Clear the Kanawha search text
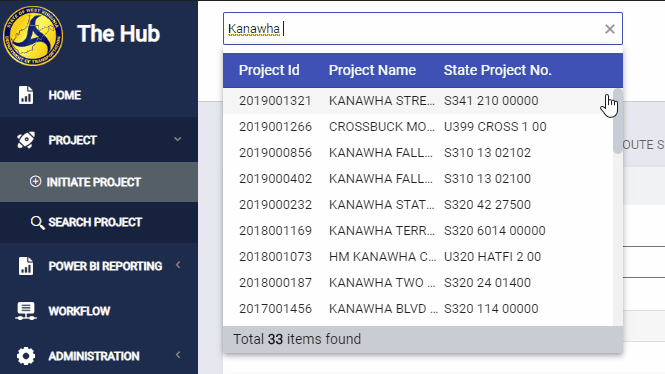665x374 pixels. click(610, 29)
